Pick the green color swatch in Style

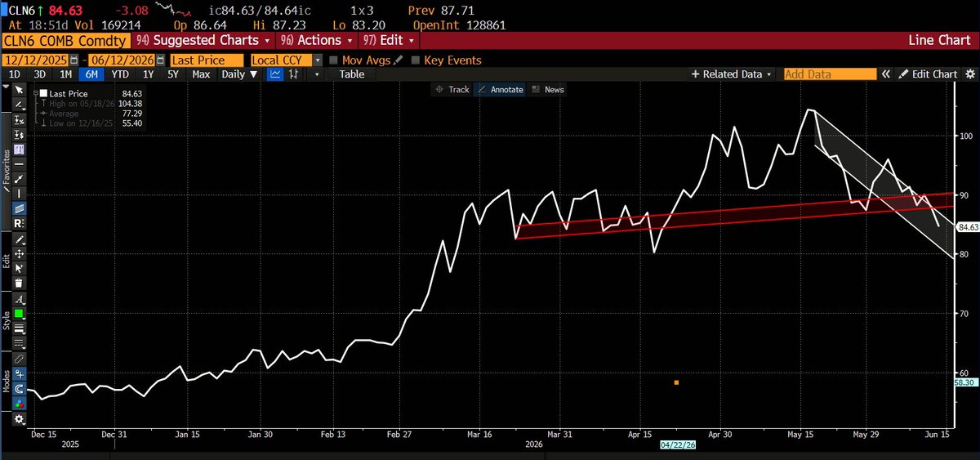[x=20, y=313]
